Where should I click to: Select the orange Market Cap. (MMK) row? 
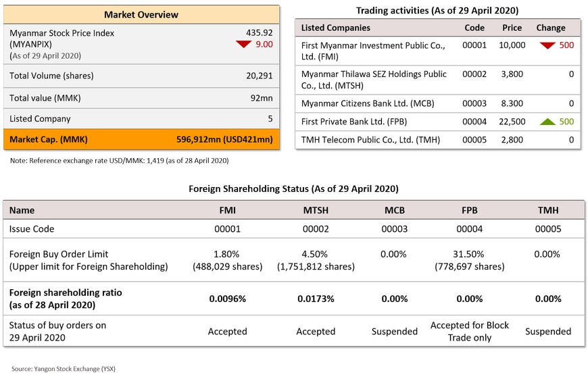141,139
